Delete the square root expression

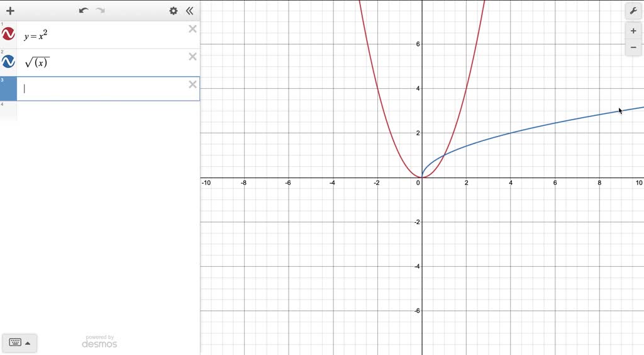192,57
